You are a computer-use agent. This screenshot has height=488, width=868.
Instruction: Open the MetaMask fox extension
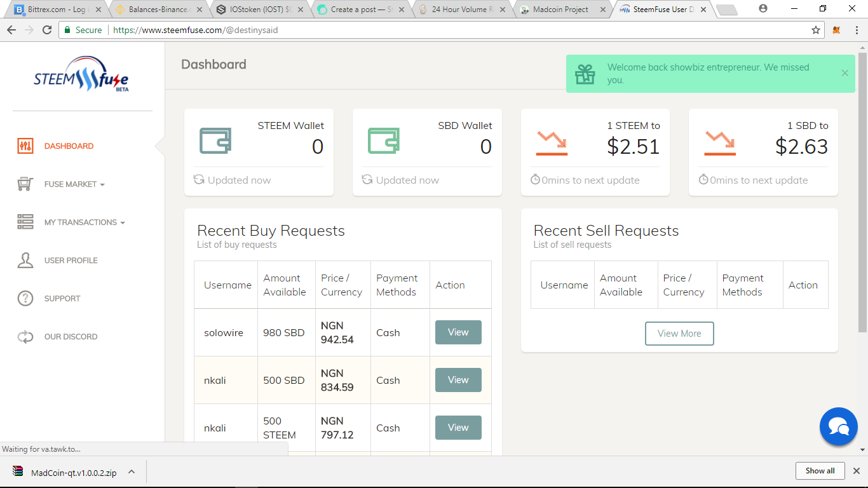point(837,30)
